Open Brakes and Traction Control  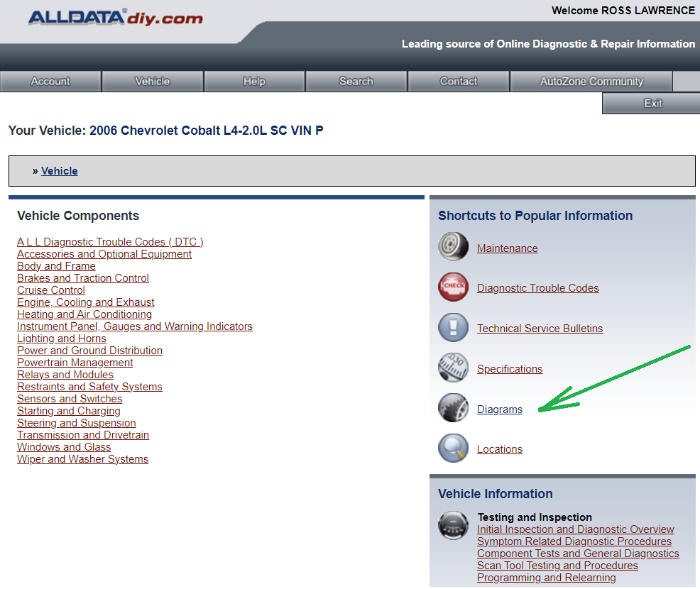click(x=83, y=278)
